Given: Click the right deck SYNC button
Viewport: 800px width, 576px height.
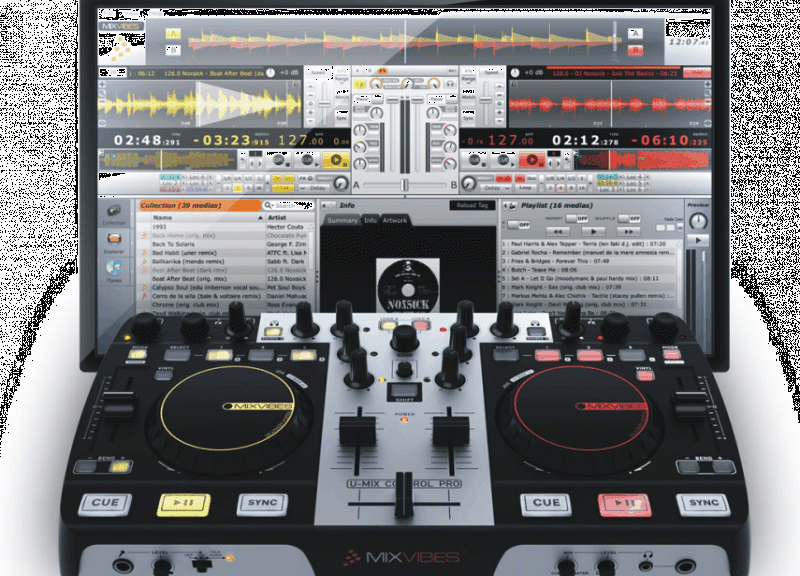Looking at the screenshot, I should point(703,503).
